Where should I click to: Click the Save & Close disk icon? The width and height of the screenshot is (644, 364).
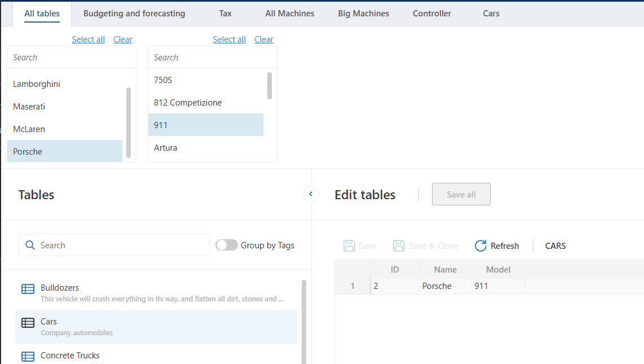pyautogui.click(x=399, y=245)
